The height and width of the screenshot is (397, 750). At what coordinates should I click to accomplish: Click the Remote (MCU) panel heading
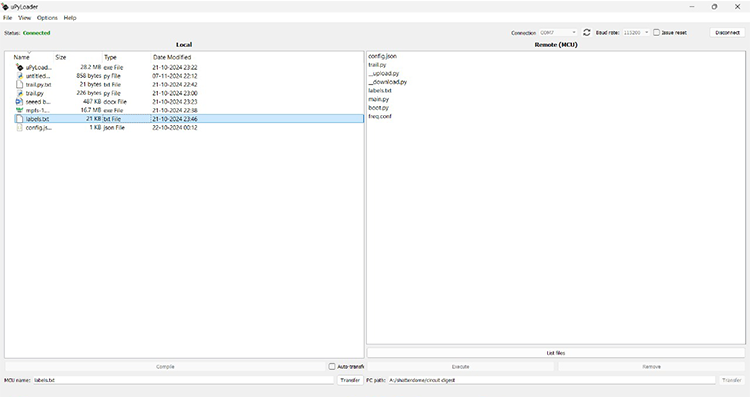556,44
